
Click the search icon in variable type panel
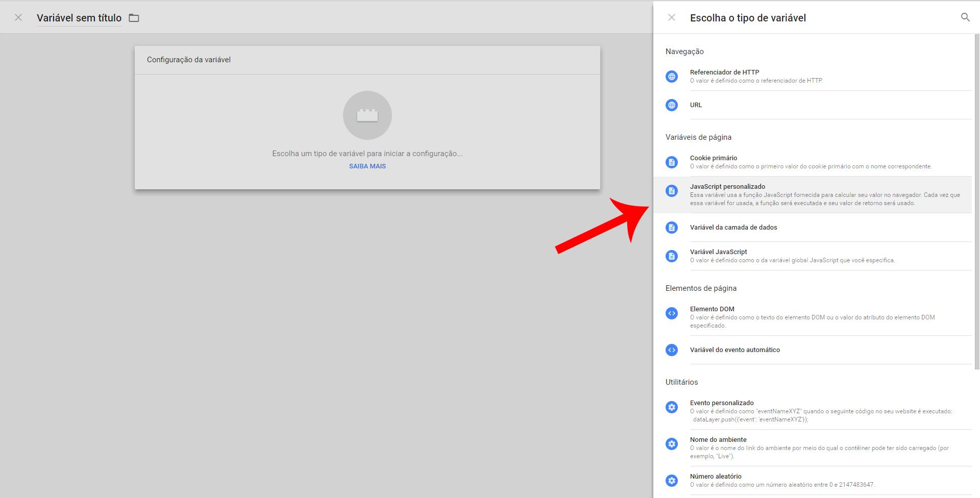[965, 17]
